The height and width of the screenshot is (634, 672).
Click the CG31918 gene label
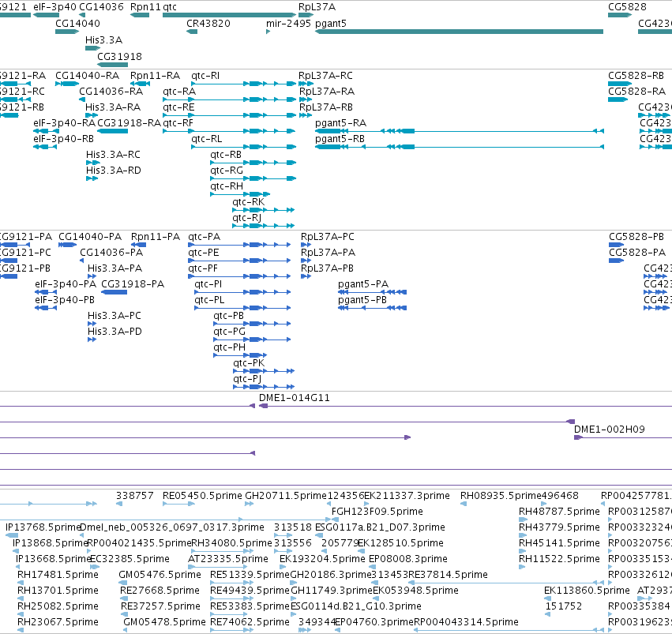coord(119,57)
